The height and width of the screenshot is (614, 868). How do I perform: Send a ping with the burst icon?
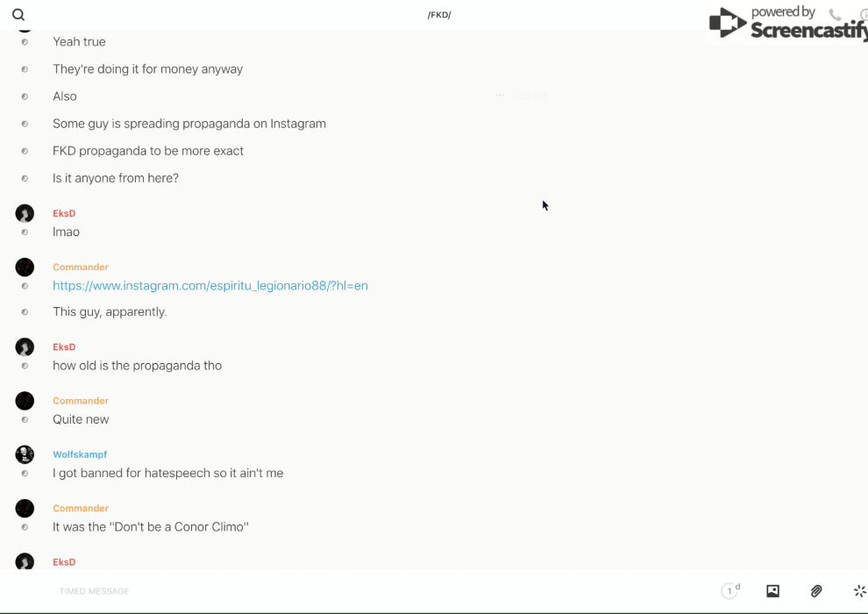click(859, 591)
